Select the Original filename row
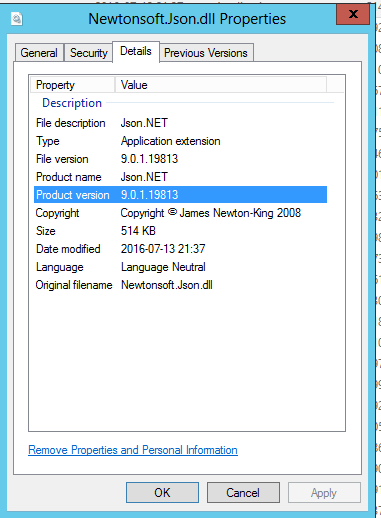381x518 pixels. (x=180, y=285)
